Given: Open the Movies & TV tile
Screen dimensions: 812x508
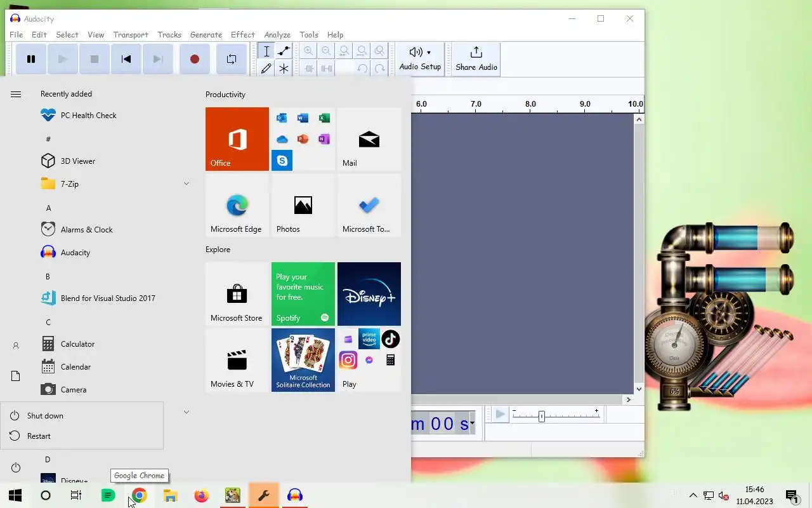Looking at the screenshot, I should pyautogui.click(x=237, y=360).
